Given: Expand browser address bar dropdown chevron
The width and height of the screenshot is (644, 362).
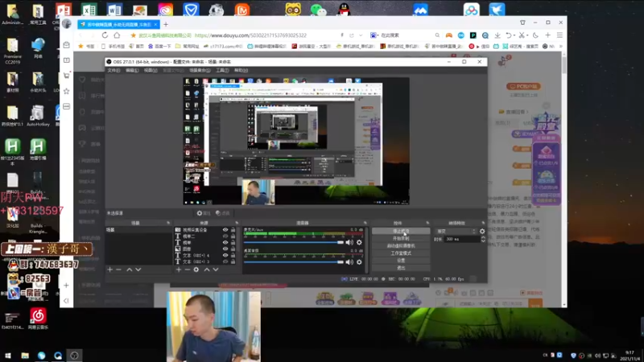Looking at the screenshot, I should click(x=361, y=35).
